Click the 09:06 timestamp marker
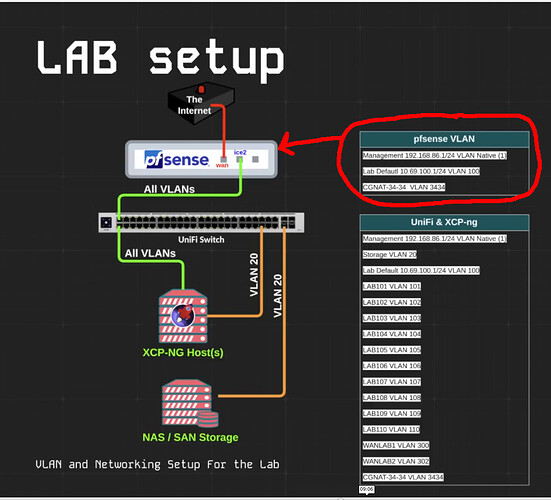Image resolution: width=551 pixels, height=500 pixels. pos(367,489)
